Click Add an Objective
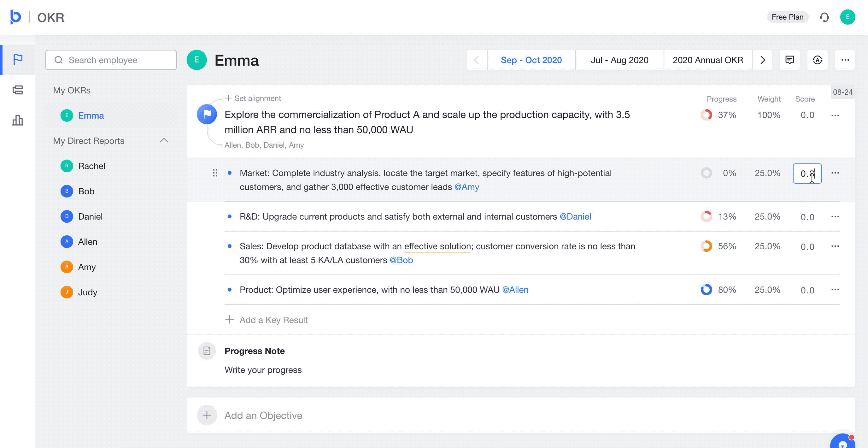The height and width of the screenshot is (448, 868). click(263, 415)
